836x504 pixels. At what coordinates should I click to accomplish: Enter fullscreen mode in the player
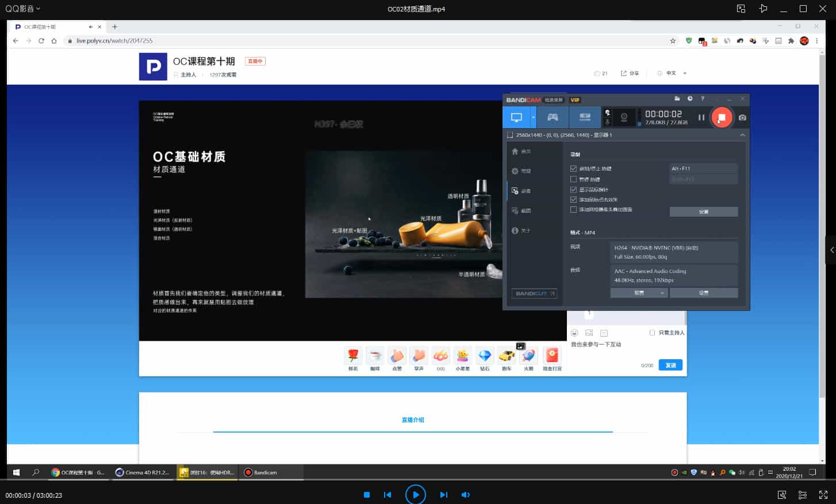(x=823, y=495)
